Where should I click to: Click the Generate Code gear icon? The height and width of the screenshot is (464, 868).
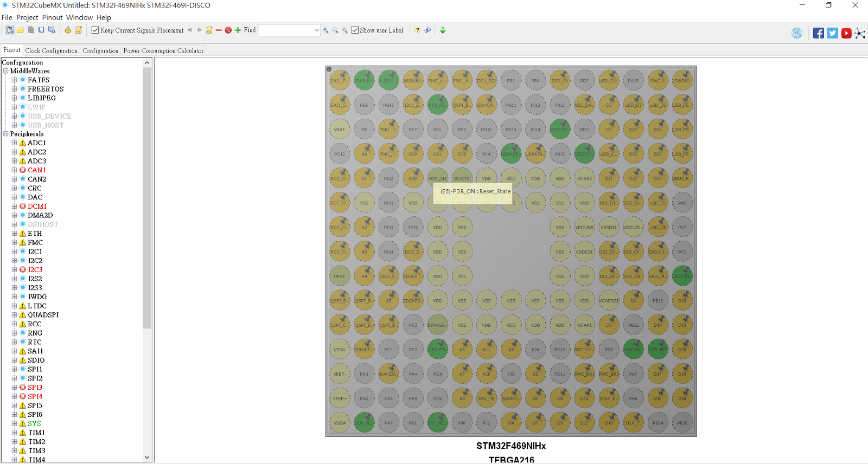(68, 30)
